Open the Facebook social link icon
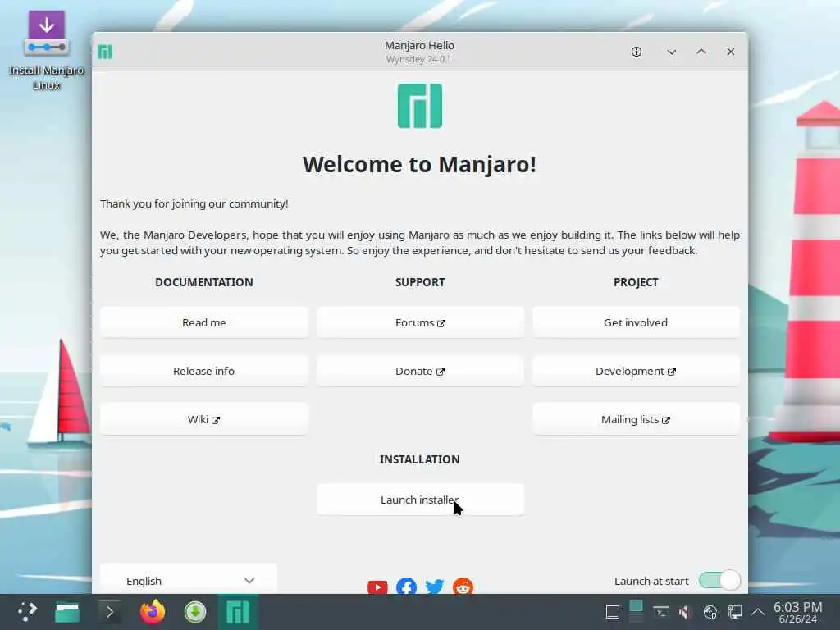Image resolution: width=840 pixels, height=630 pixels. click(x=406, y=587)
